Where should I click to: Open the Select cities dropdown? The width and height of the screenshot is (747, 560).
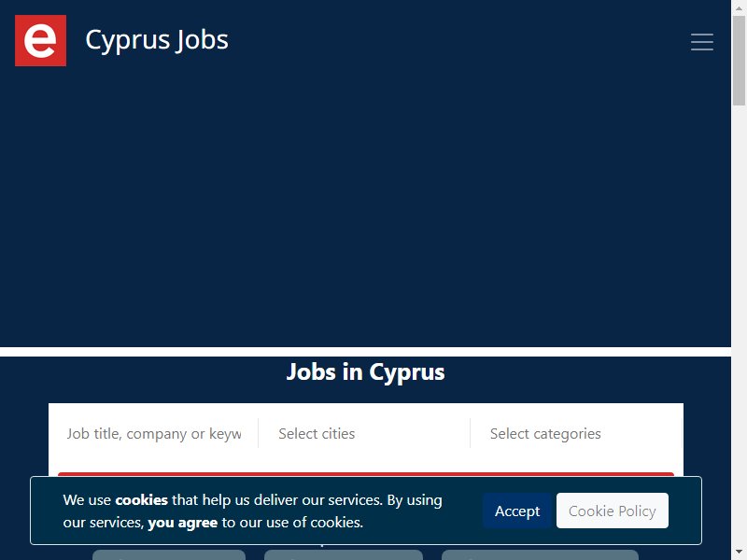tap(364, 433)
